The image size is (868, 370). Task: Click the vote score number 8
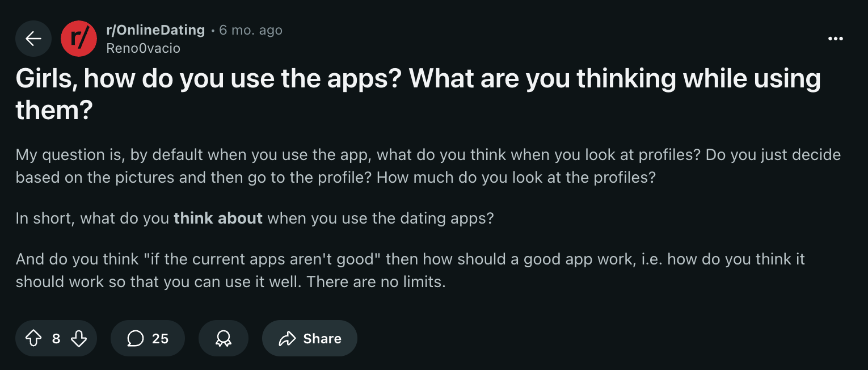click(56, 339)
